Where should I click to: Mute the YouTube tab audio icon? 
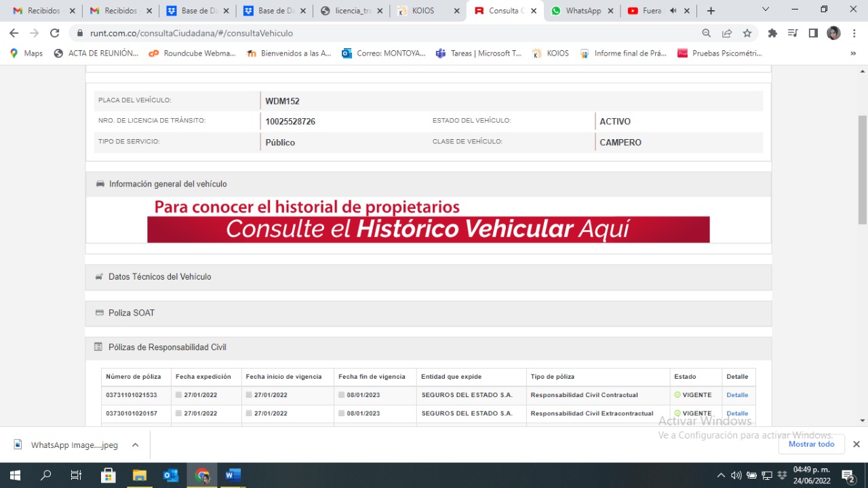click(x=673, y=11)
